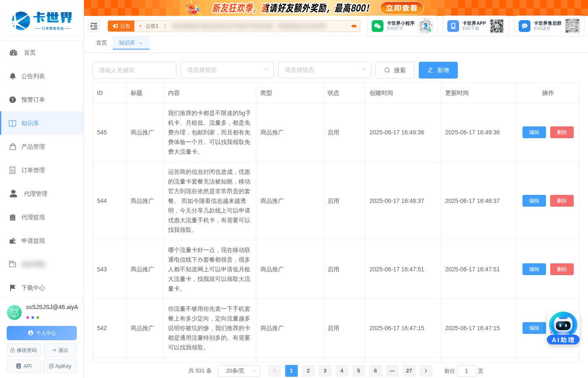Click the 卡世界小程序 QR code
Image resolution: width=588 pixels, height=378 pixels.
(425, 26)
